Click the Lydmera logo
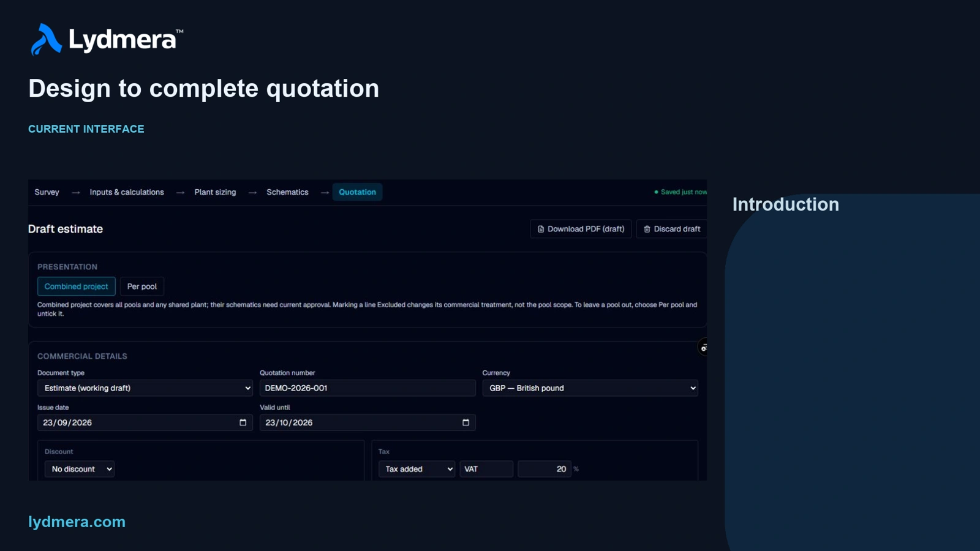The height and width of the screenshot is (551, 980). (107, 39)
